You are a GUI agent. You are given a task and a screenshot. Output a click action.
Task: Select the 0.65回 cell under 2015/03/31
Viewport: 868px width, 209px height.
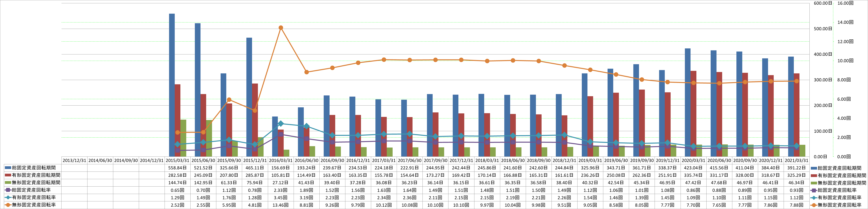(x=177, y=190)
